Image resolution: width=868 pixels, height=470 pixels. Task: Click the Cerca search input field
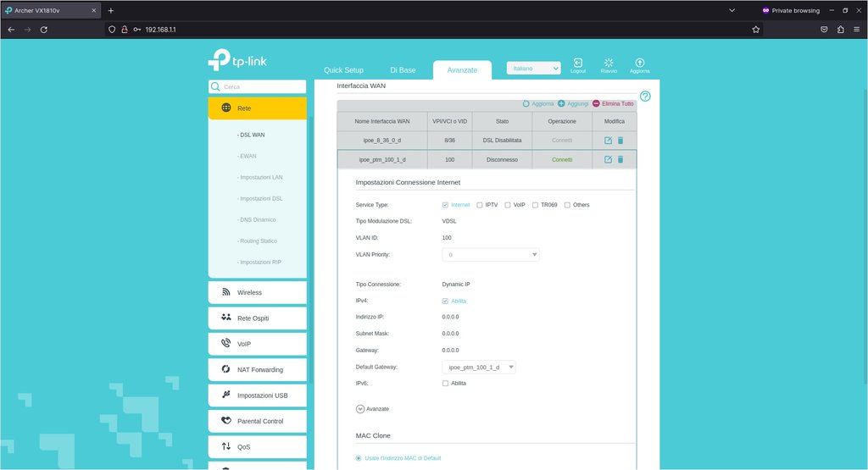[x=258, y=87]
